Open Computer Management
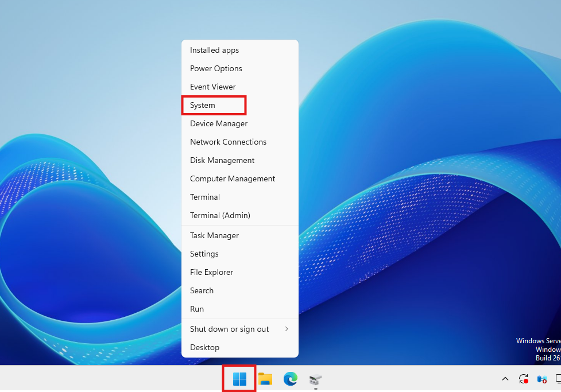This screenshot has width=561, height=392. point(232,178)
